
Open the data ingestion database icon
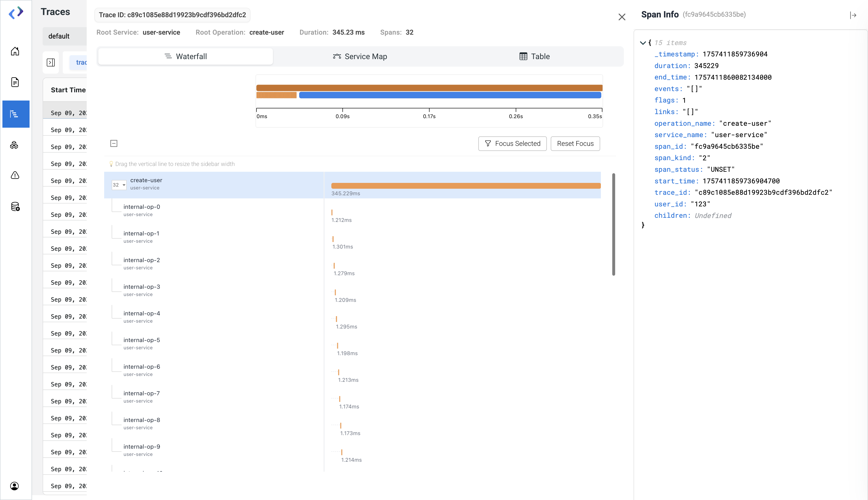[x=15, y=206]
